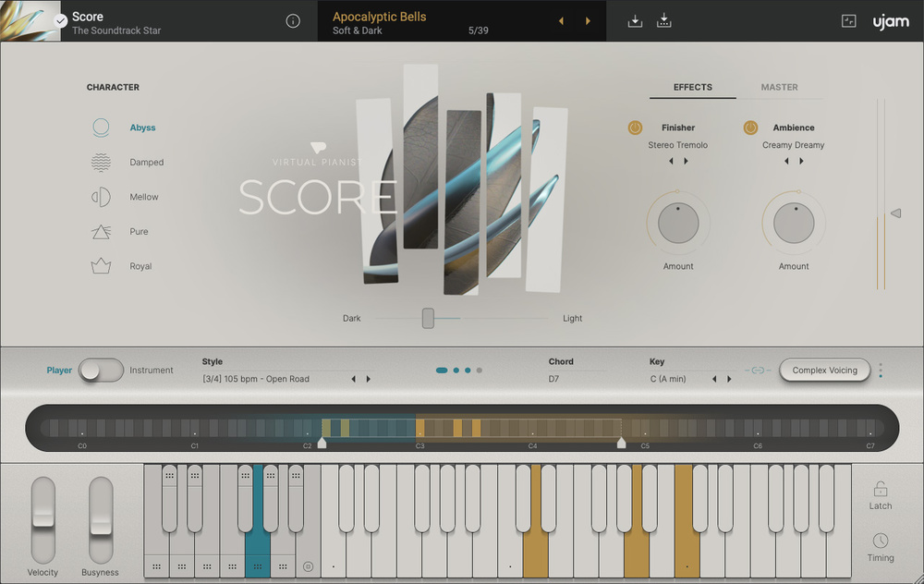The width and height of the screenshot is (924, 584).
Task: Click the Instrument mode label
Action: click(x=152, y=371)
